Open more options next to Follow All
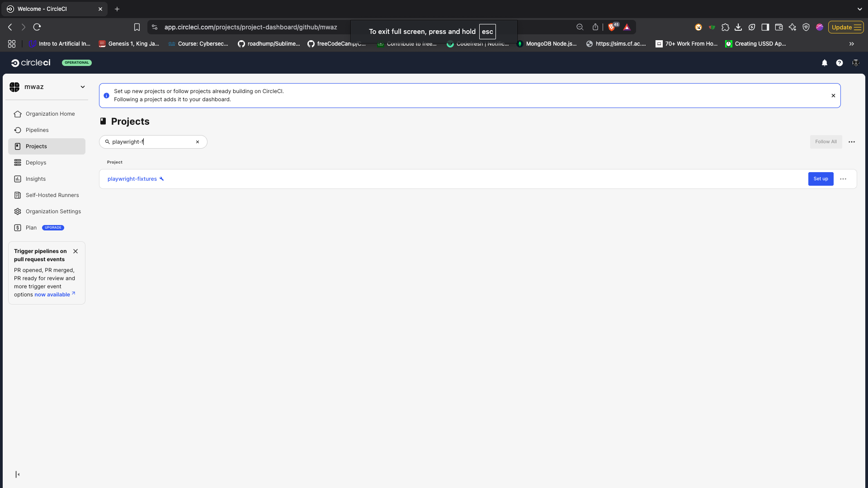 [x=851, y=142]
